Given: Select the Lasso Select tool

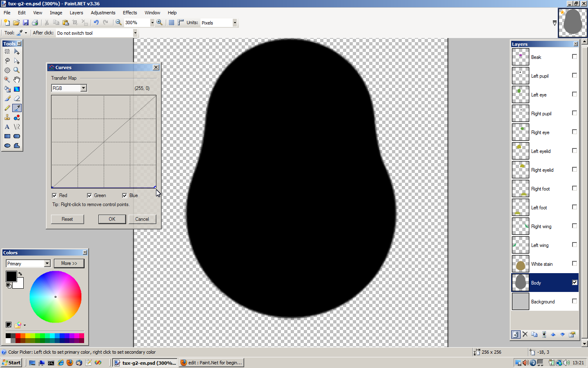Looking at the screenshot, I should [7, 61].
